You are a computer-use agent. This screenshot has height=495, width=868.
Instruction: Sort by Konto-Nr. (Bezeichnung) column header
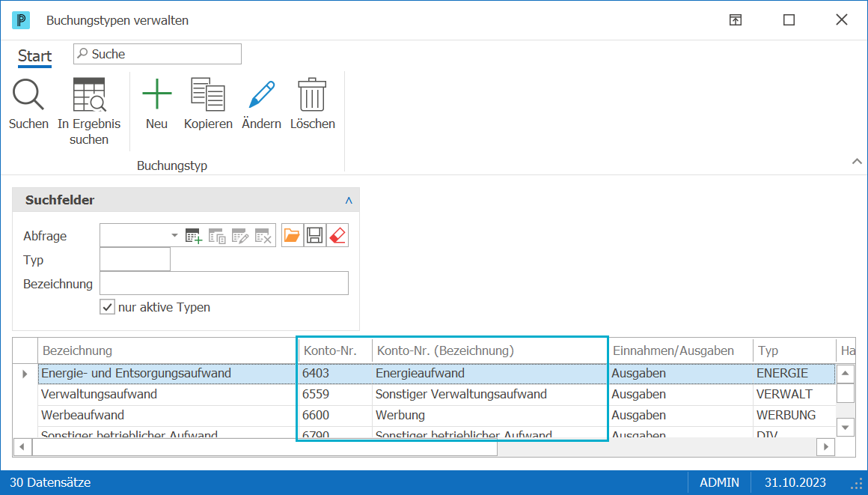coord(490,351)
